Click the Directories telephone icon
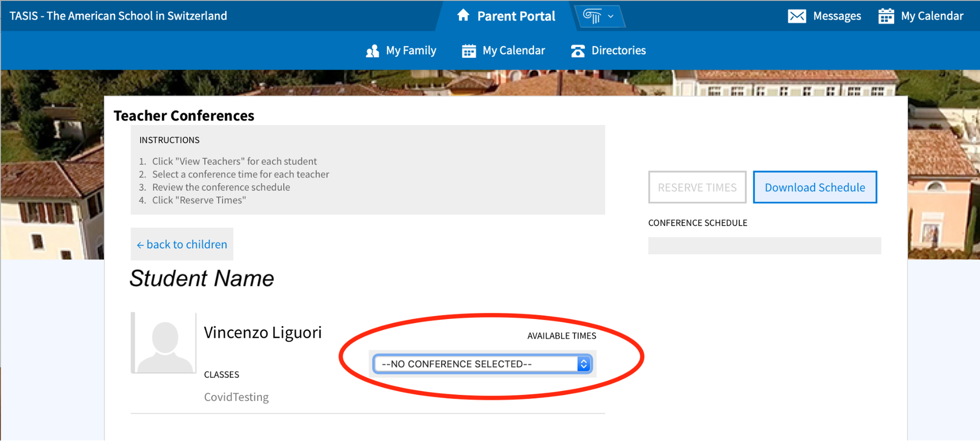 578,51
